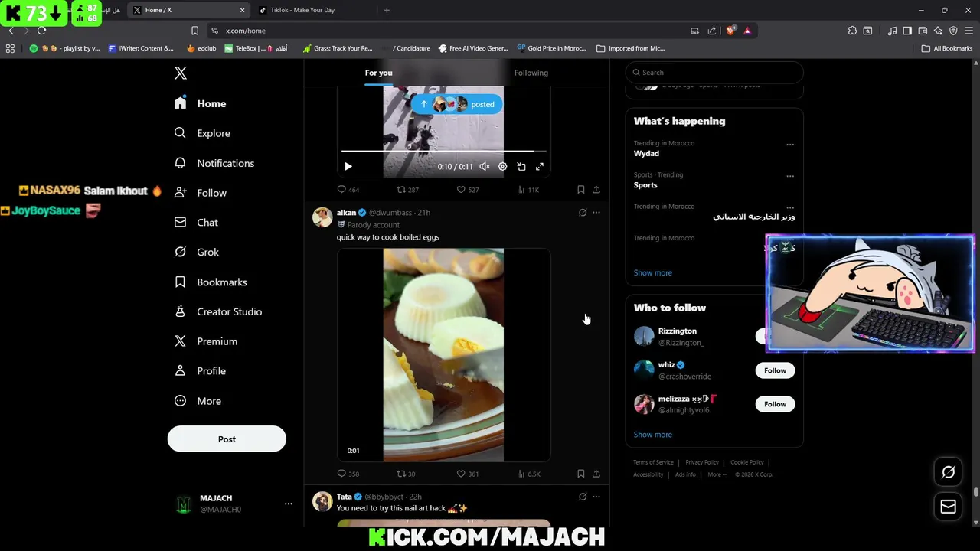The height and width of the screenshot is (551, 980).
Task: Open more options for Wydad trend
Action: click(790, 145)
